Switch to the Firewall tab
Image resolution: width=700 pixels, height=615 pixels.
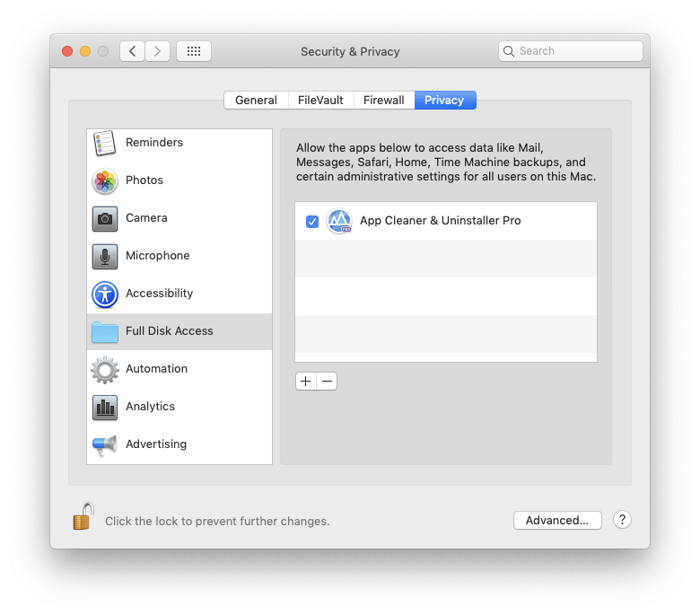pos(384,100)
